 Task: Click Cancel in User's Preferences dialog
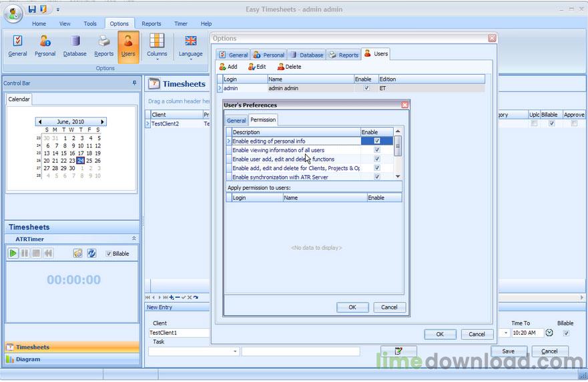[x=390, y=307]
